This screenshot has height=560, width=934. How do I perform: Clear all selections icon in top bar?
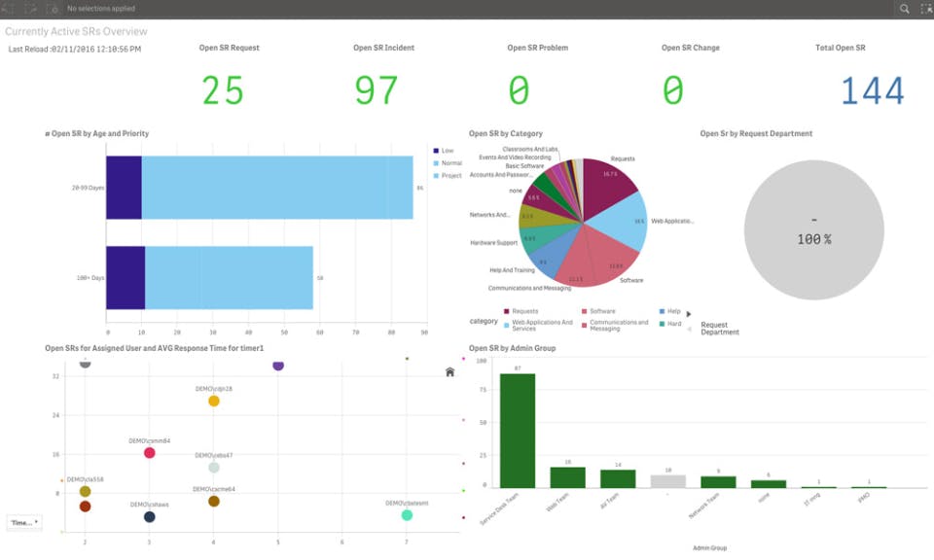[53, 9]
